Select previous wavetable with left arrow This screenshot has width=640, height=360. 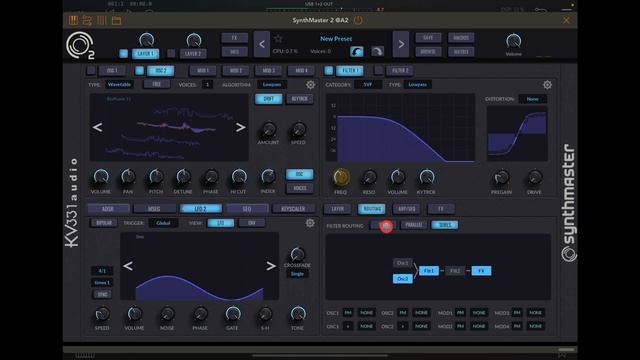tap(97, 127)
